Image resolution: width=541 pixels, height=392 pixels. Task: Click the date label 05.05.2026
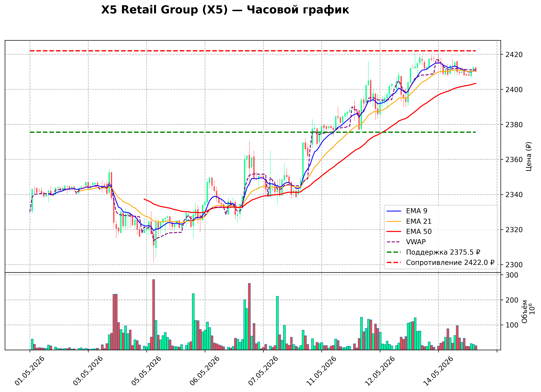point(146,371)
